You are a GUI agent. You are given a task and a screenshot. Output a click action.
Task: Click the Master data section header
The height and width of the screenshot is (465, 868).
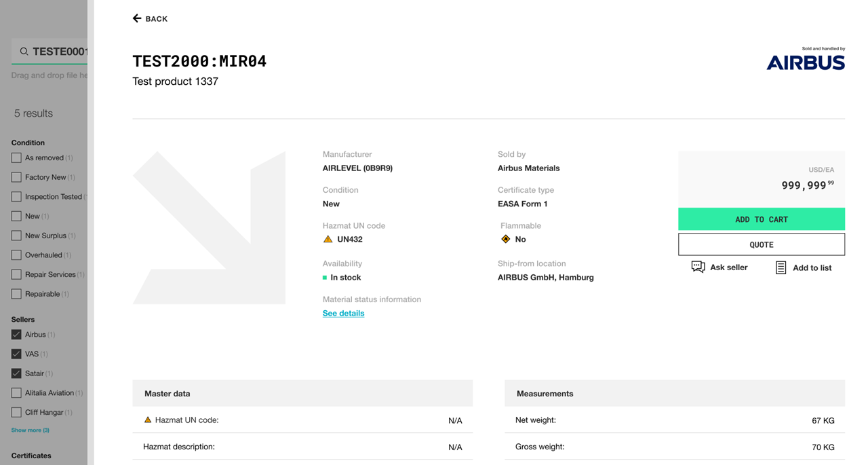pos(302,393)
